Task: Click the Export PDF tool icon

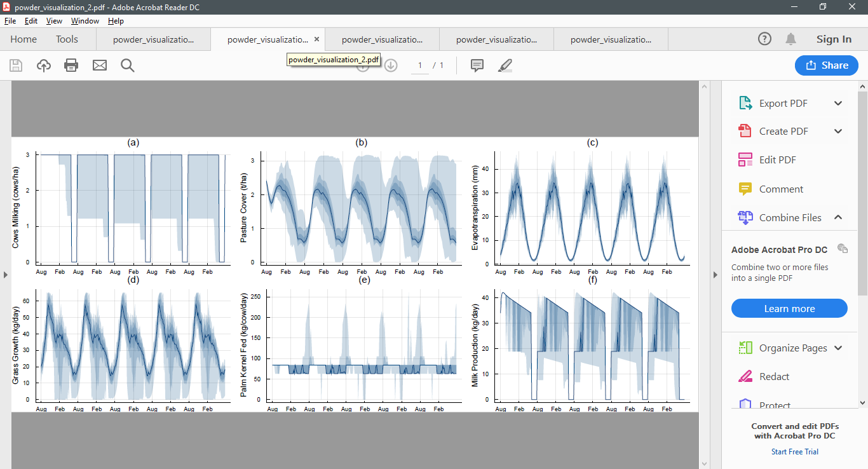Action: tap(745, 104)
